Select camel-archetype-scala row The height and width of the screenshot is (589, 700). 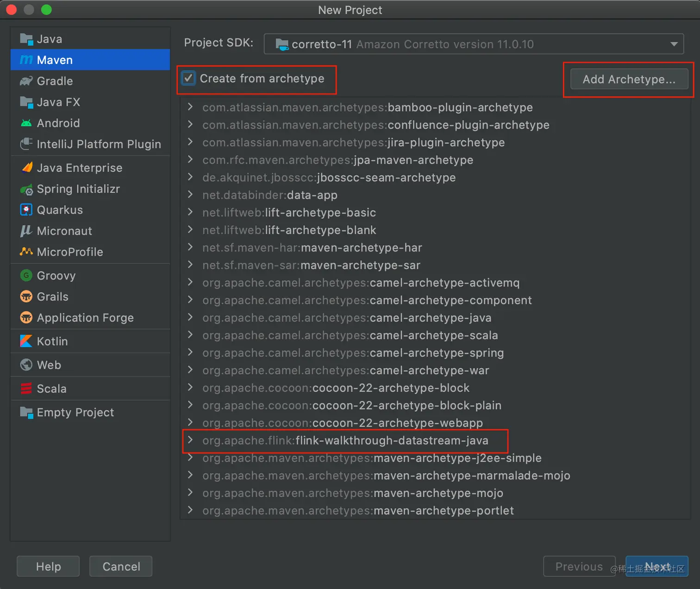[x=435, y=335]
